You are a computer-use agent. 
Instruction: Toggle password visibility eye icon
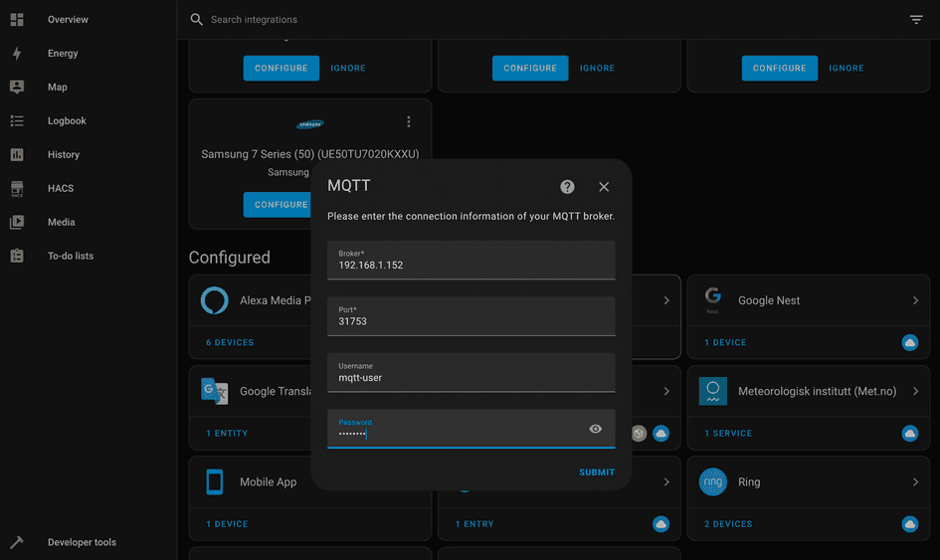click(x=595, y=429)
